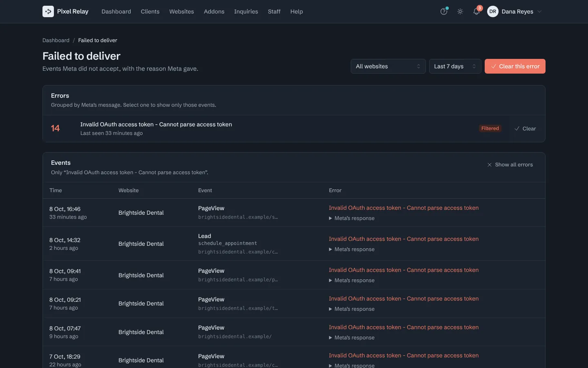Click the Error column header
The width and height of the screenshot is (588, 368).
[335, 191]
